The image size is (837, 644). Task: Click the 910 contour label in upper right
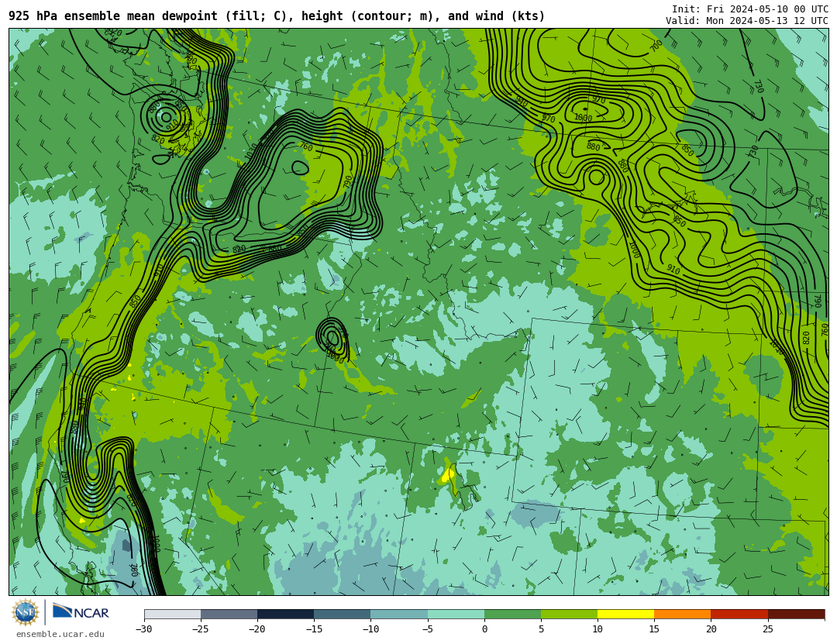tap(673, 270)
